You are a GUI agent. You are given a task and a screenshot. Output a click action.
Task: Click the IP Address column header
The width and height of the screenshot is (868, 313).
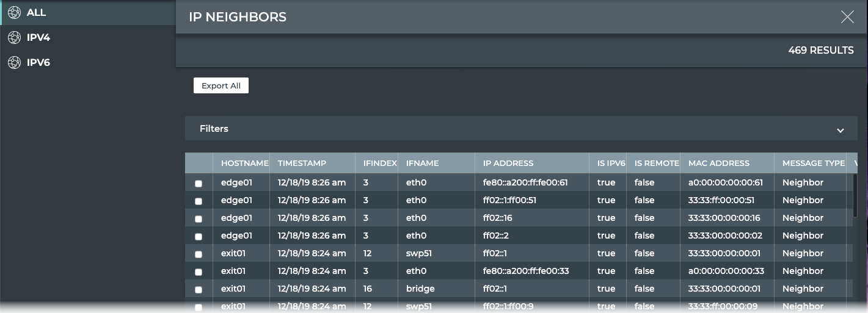508,163
